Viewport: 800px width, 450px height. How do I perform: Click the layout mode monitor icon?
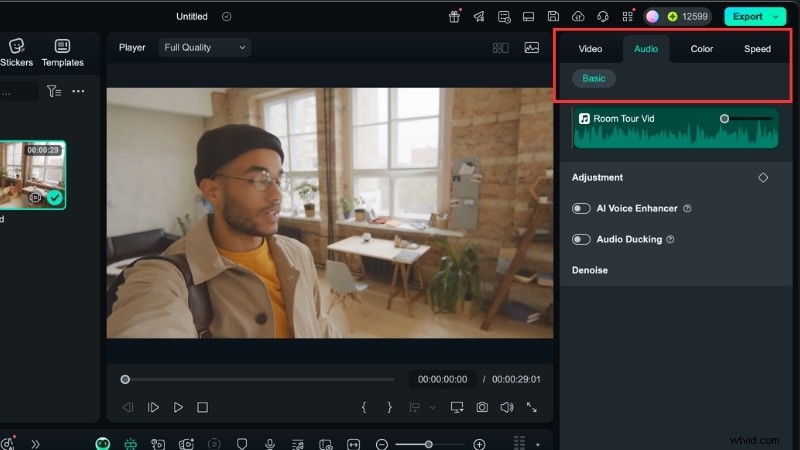[529, 16]
